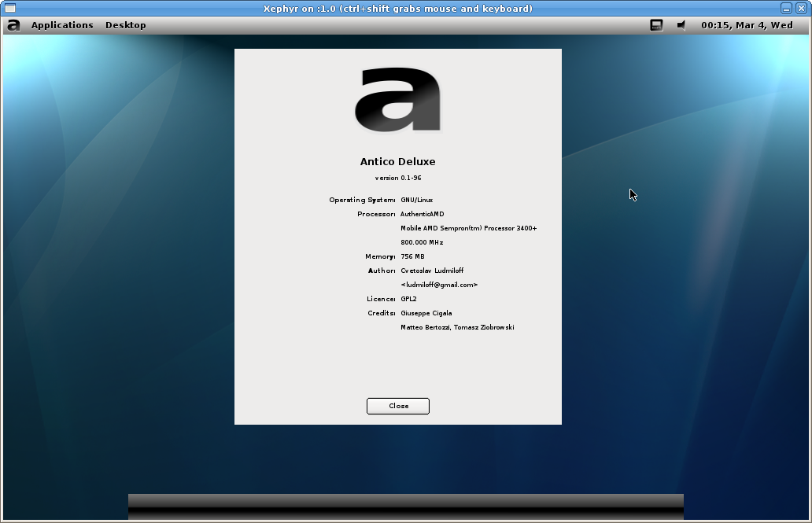Screen dimensions: 812x523
Task: Click the system monitor tray icon
Action: pos(656,25)
